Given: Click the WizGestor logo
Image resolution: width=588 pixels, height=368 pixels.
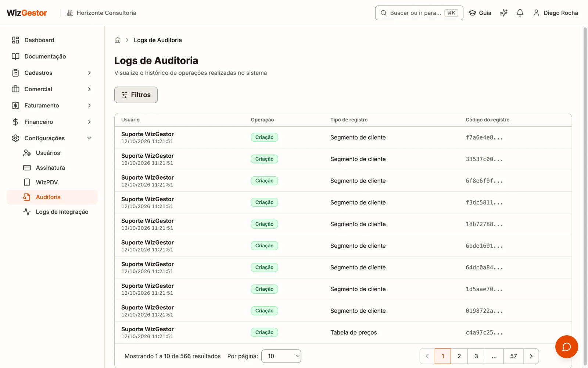Looking at the screenshot, I should [x=27, y=13].
